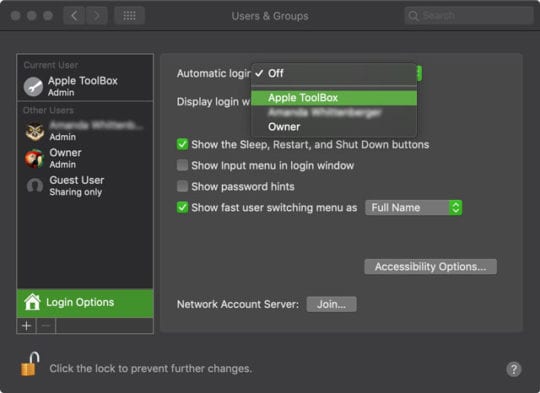Screen dimensions: 540x393
Task: Choose Apple ToolBox in automatic login menu
Action: click(x=334, y=98)
